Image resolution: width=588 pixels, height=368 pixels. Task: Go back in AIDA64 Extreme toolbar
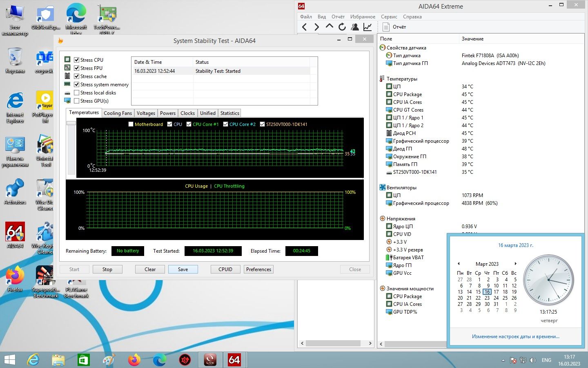point(304,27)
